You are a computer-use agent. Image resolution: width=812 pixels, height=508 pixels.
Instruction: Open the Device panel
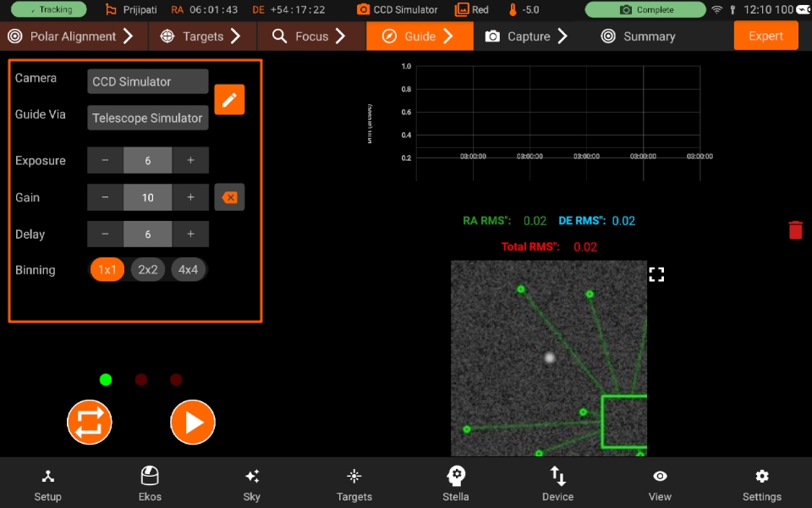coord(557,484)
